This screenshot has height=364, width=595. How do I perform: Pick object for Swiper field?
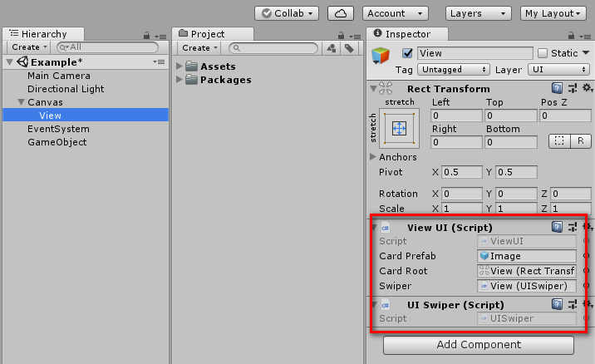586,285
